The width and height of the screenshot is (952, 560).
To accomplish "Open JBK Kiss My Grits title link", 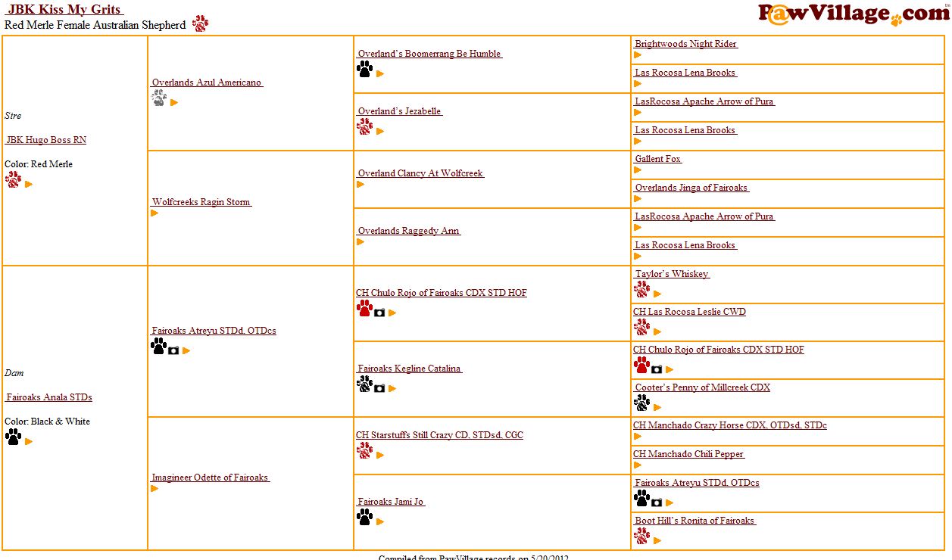I will tap(64, 10).
